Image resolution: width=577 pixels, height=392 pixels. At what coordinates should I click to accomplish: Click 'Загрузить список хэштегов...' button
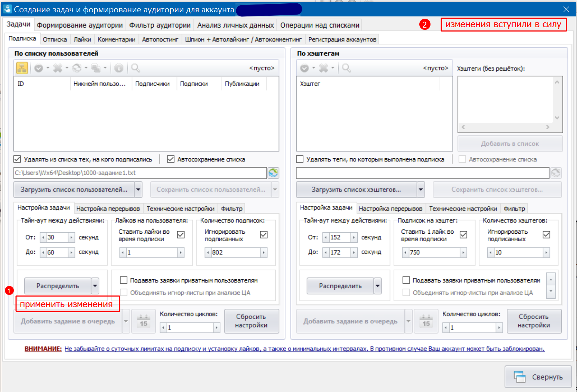[x=357, y=190]
